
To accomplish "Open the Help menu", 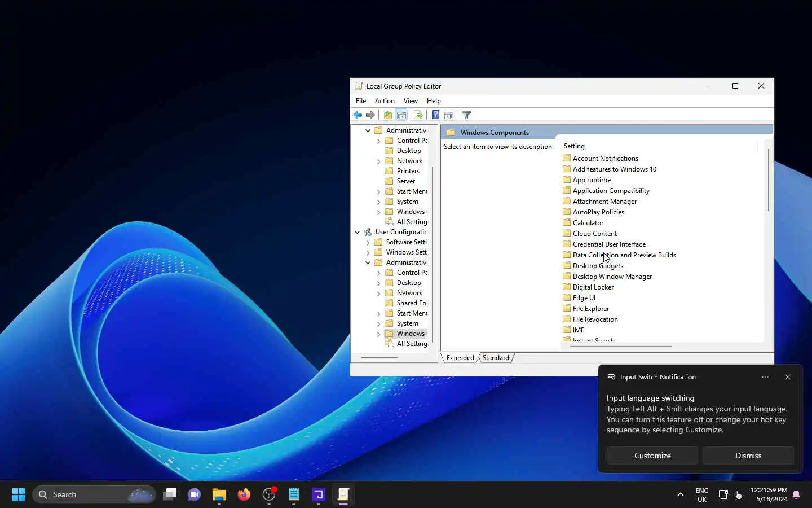I will click(434, 101).
